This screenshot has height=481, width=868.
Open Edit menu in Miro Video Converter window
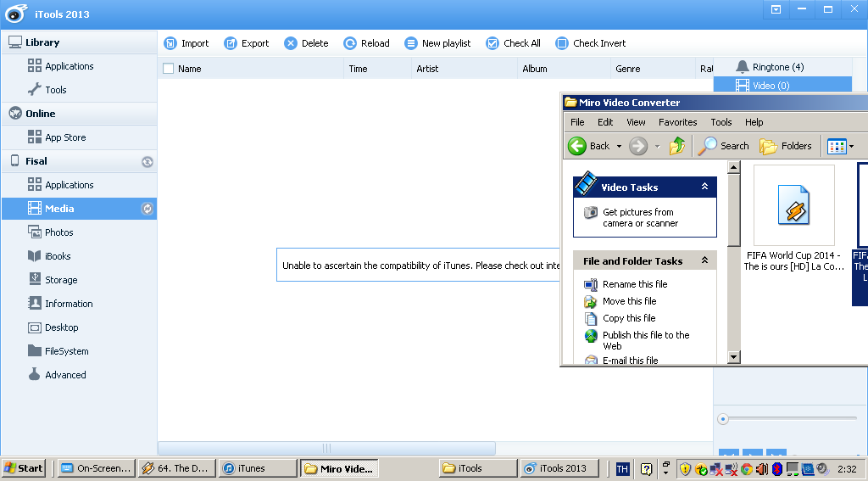pos(605,122)
